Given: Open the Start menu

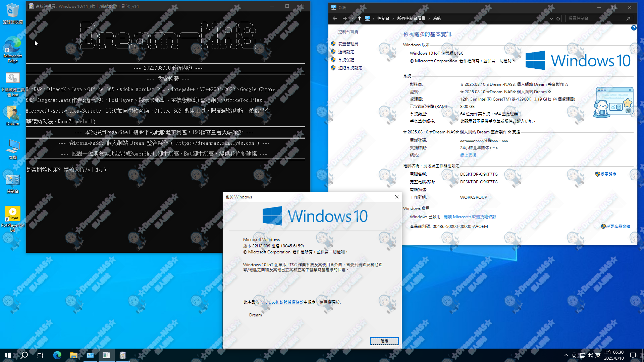Looking at the screenshot, I should [x=7, y=355].
